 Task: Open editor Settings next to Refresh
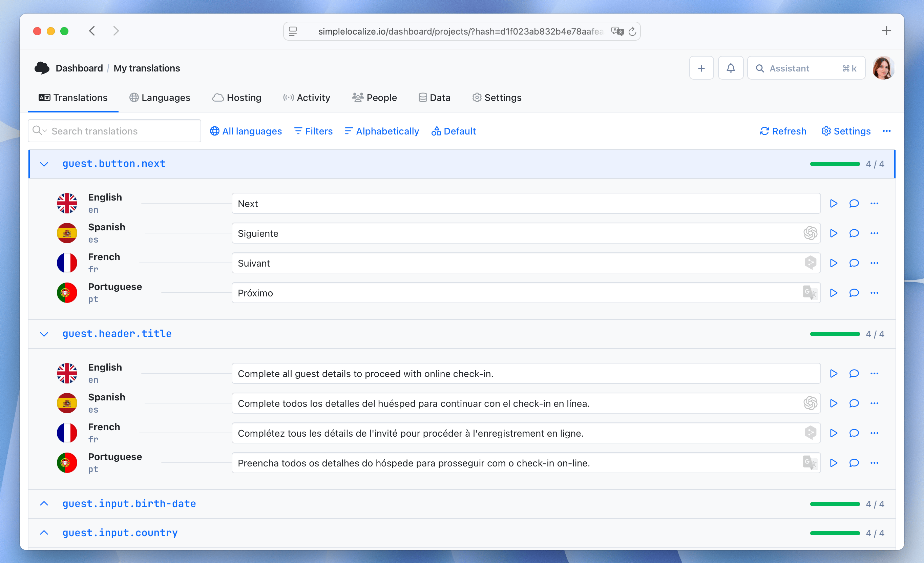click(x=846, y=131)
